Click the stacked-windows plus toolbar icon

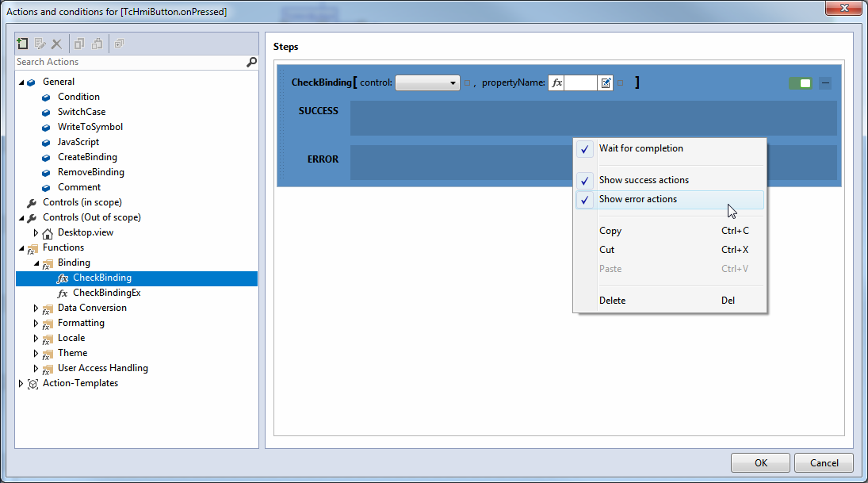point(119,43)
